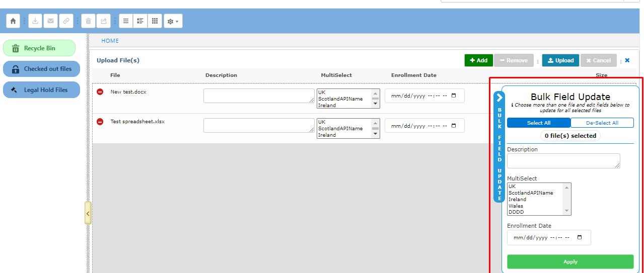Open Checked out files
Viewport: 644px width, 273px height.
tap(41, 69)
